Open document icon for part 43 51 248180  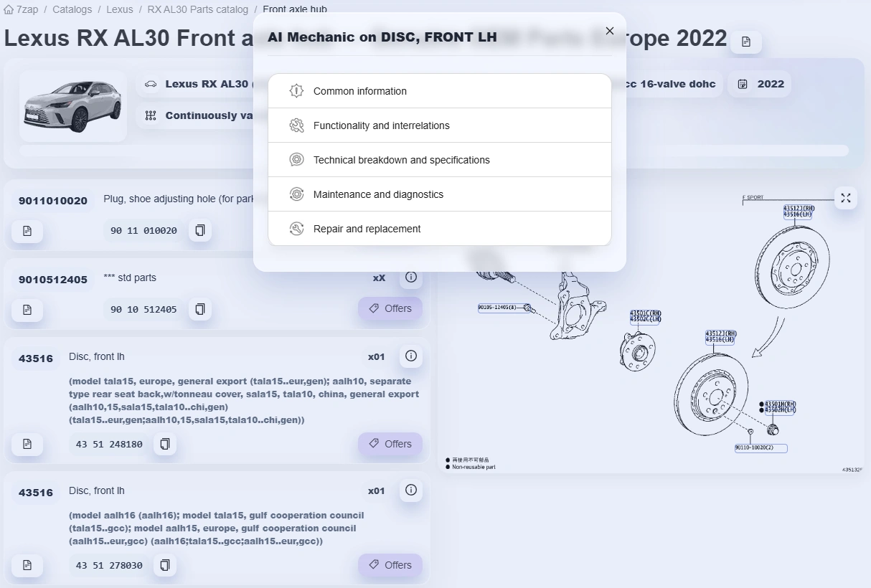click(x=27, y=444)
